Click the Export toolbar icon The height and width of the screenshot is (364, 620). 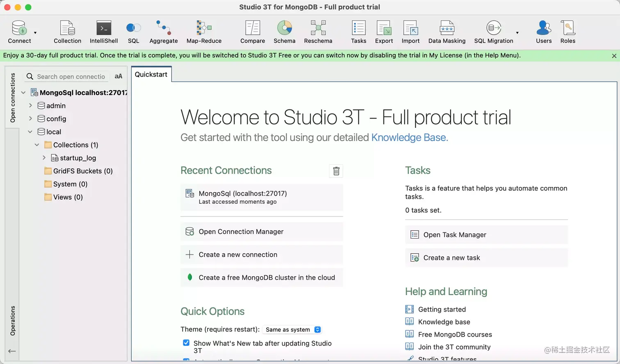pyautogui.click(x=384, y=32)
